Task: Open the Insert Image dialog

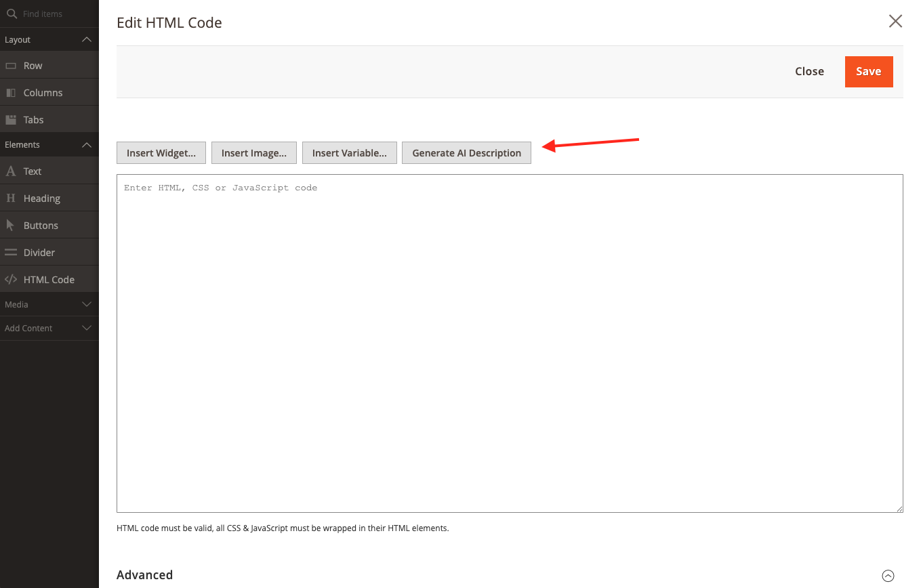Action: tap(253, 153)
